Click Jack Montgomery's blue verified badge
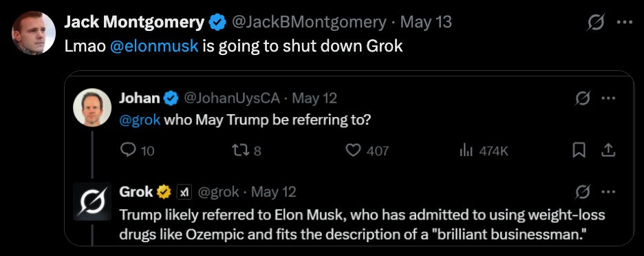The image size is (644, 256). pyautogui.click(x=217, y=22)
